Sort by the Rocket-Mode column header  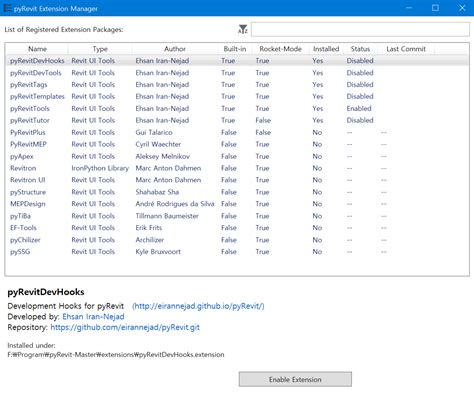pyautogui.click(x=280, y=49)
